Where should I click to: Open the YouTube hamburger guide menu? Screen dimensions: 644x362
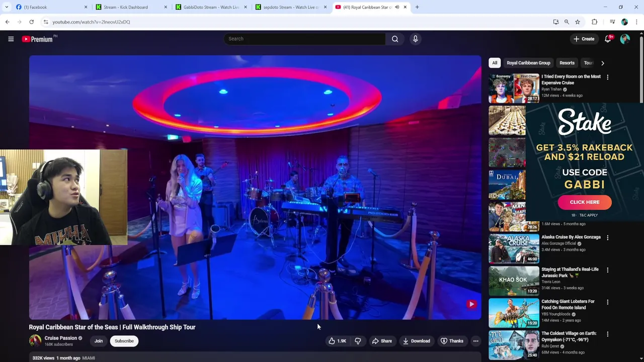(11, 39)
